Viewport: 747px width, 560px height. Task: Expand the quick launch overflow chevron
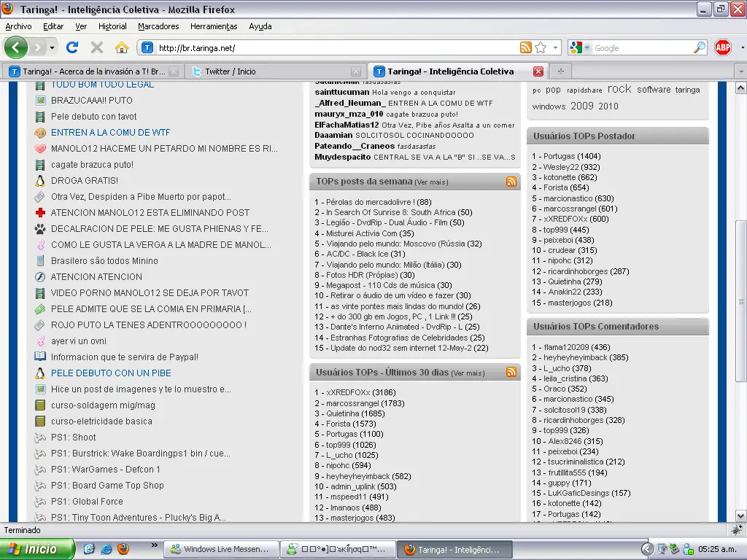pyautogui.click(x=155, y=545)
